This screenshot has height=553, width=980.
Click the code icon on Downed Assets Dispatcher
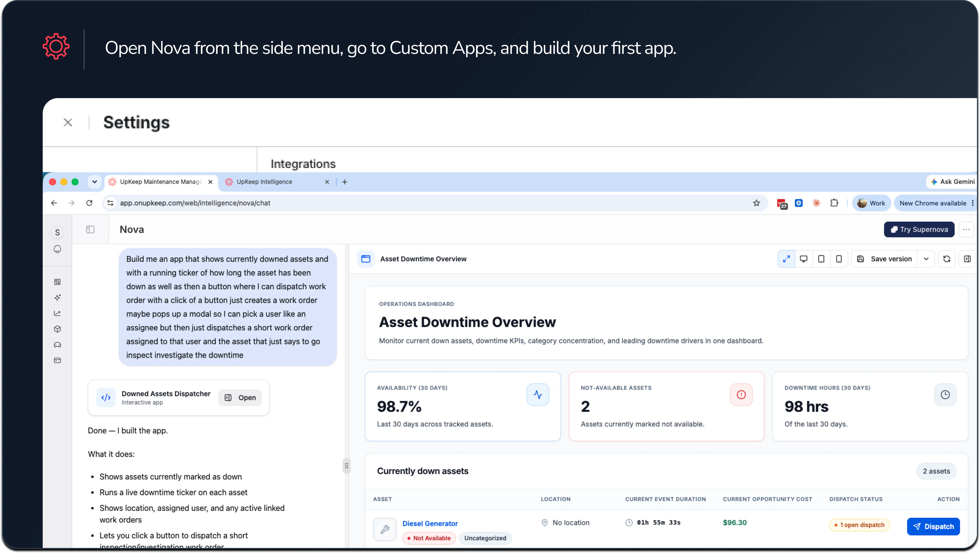pos(106,397)
